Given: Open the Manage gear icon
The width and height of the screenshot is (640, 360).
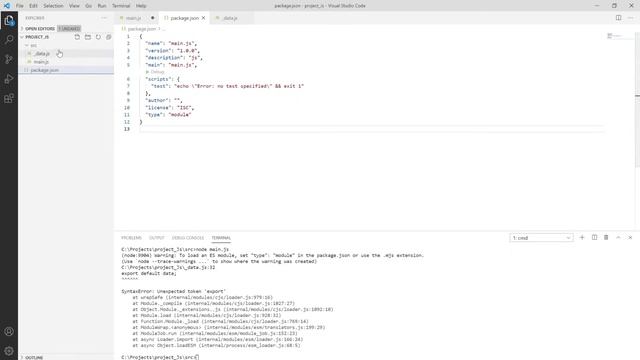Looking at the screenshot, I should point(9,351).
